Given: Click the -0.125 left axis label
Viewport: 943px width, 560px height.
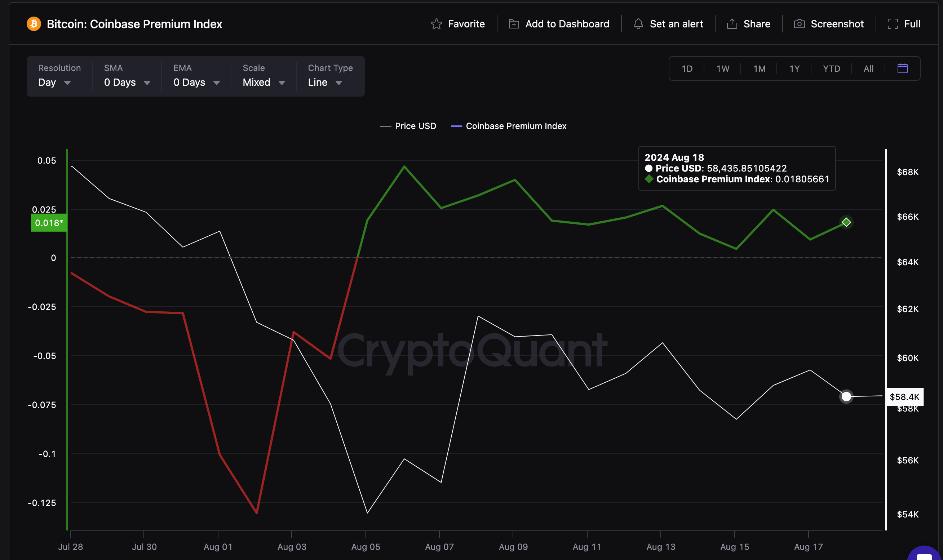Looking at the screenshot, I should pyautogui.click(x=42, y=503).
